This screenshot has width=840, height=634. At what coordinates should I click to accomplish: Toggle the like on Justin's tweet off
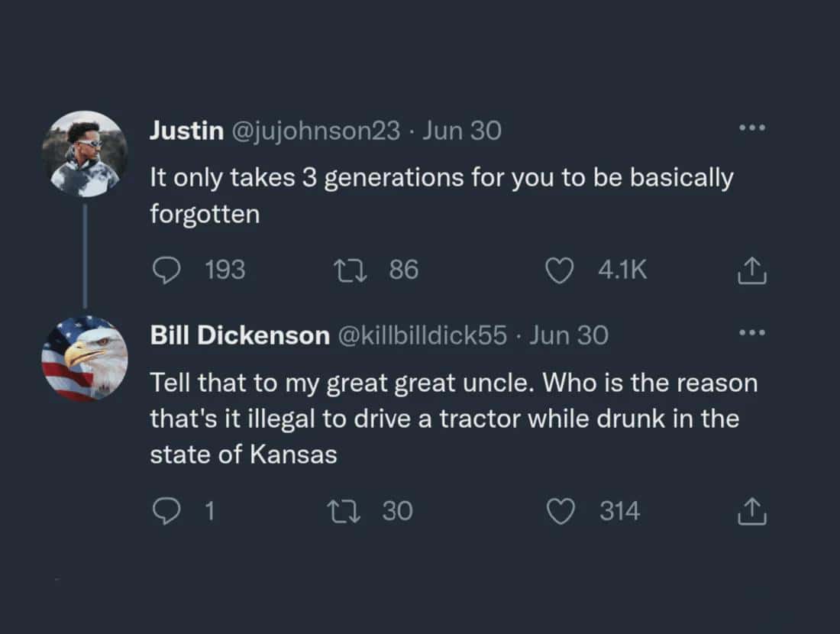pyautogui.click(x=560, y=270)
